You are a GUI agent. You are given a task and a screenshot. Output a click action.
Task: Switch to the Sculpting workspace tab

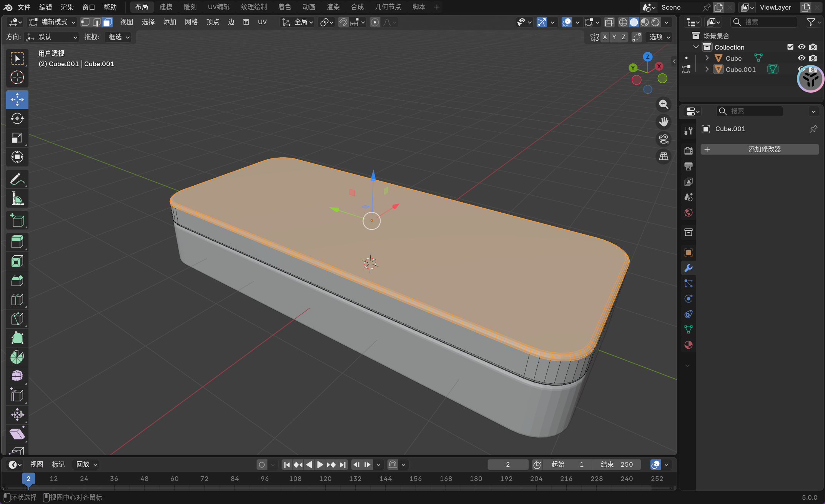click(190, 7)
